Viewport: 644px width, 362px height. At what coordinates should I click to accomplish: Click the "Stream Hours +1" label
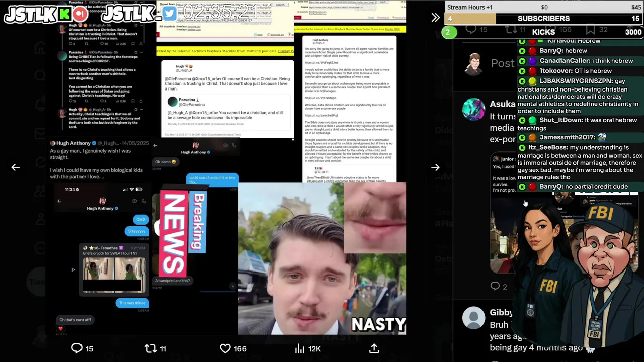470,7
